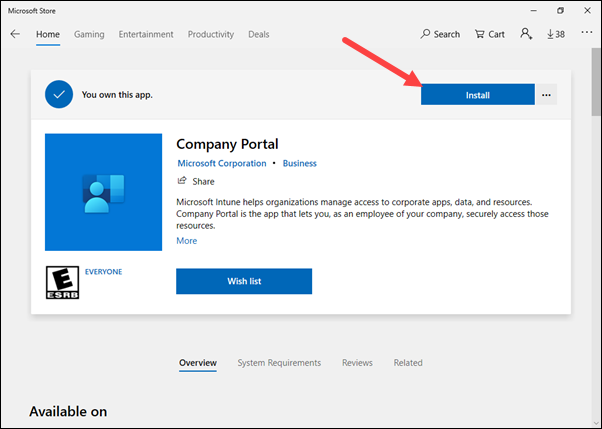602x429 pixels.
Task: Open the See more menu in the top bar
Action: click(x=587, y=32)
